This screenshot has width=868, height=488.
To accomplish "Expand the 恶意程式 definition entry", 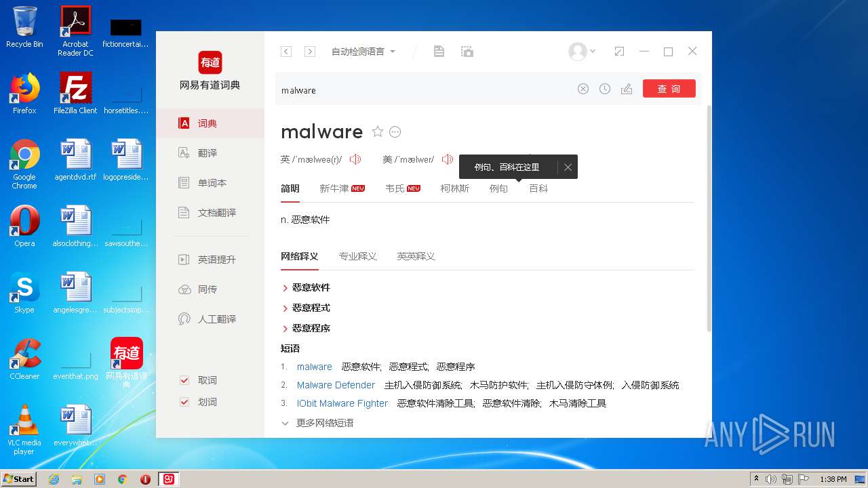I will coord(306,308).
